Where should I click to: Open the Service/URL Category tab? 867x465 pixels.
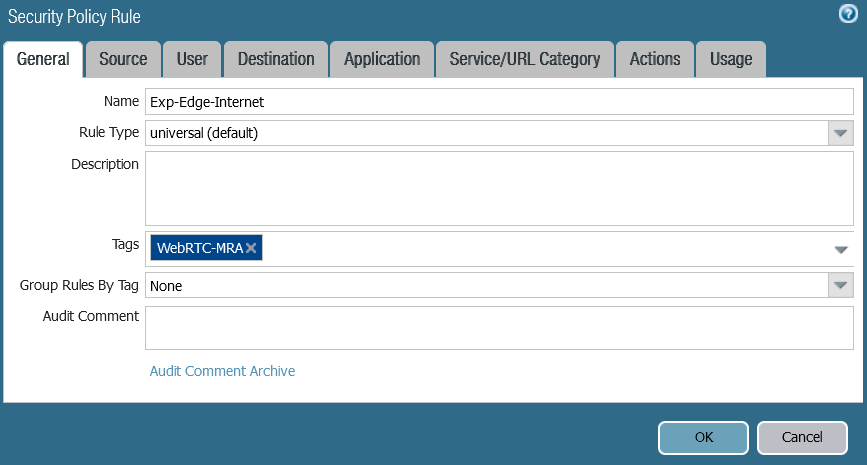click(x=525, y=59)
